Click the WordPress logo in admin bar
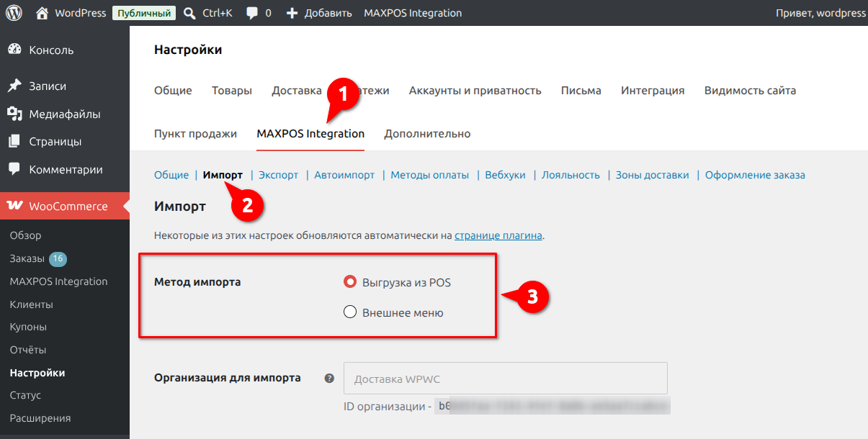The width and height of the screenshot is (868, 439). 14,13
